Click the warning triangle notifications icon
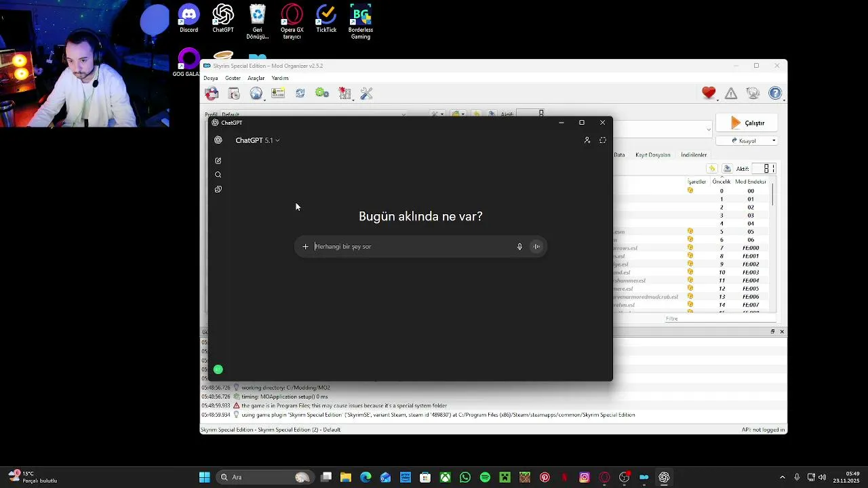 (x=731, y=94)
